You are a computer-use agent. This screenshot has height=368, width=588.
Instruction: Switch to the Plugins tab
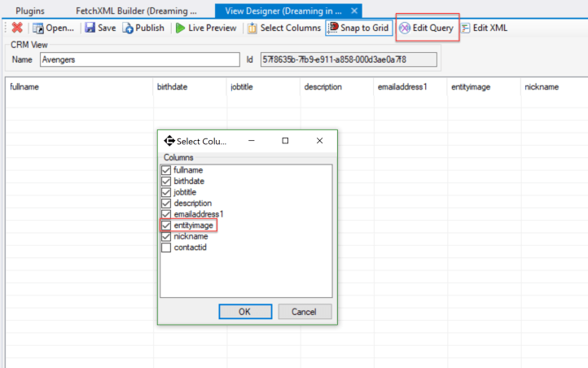tap(30, 10)
